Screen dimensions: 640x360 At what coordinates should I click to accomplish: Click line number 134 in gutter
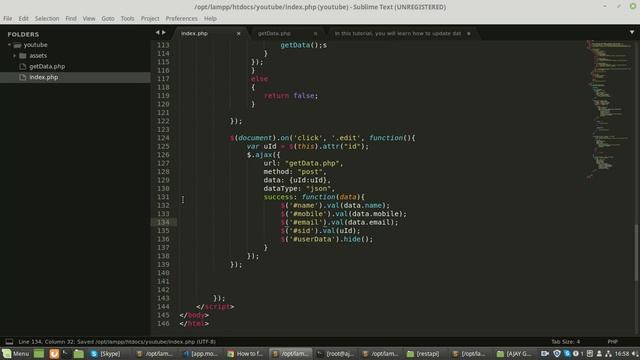pyautogui.click(x=163, y=222)
